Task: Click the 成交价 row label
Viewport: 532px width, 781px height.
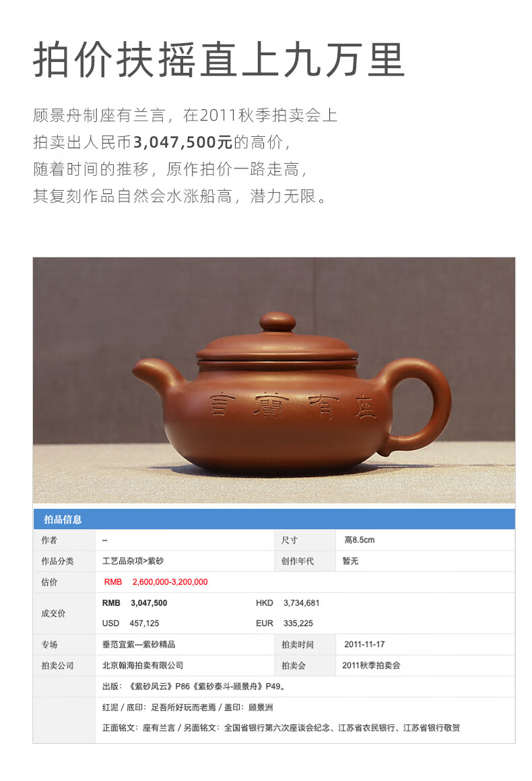Action: [53, 613]
